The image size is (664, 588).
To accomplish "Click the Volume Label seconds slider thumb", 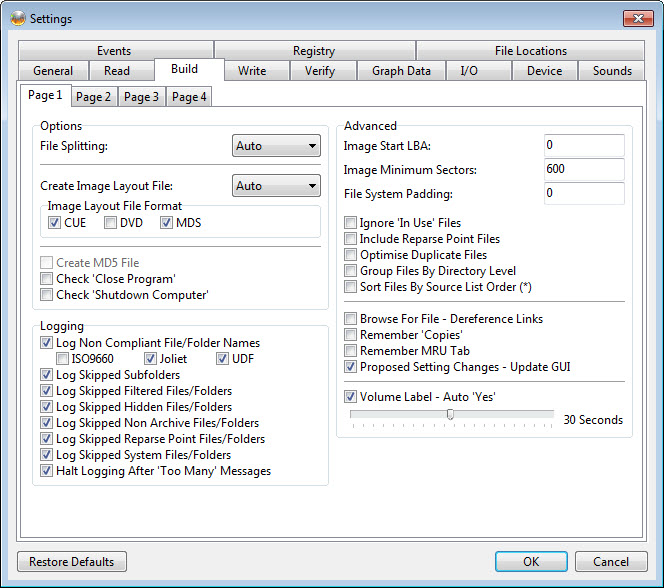I will point(450,414).
